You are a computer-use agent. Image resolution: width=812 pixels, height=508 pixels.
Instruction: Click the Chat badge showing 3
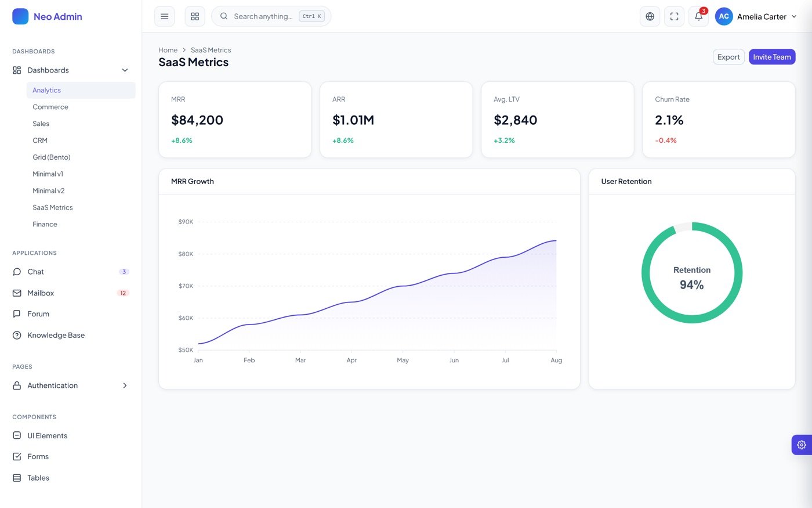tap(124, 272)
